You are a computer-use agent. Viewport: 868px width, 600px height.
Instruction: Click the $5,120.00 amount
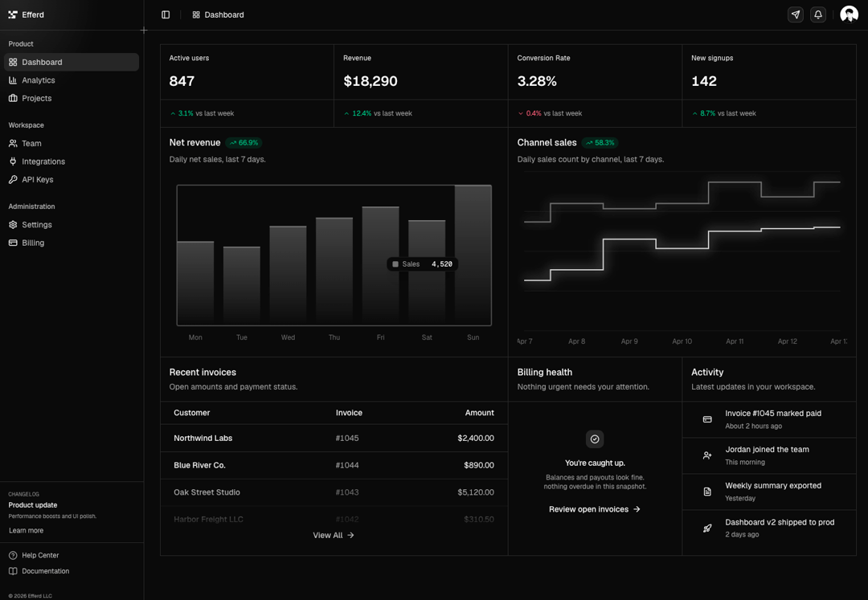click(476, 492)
